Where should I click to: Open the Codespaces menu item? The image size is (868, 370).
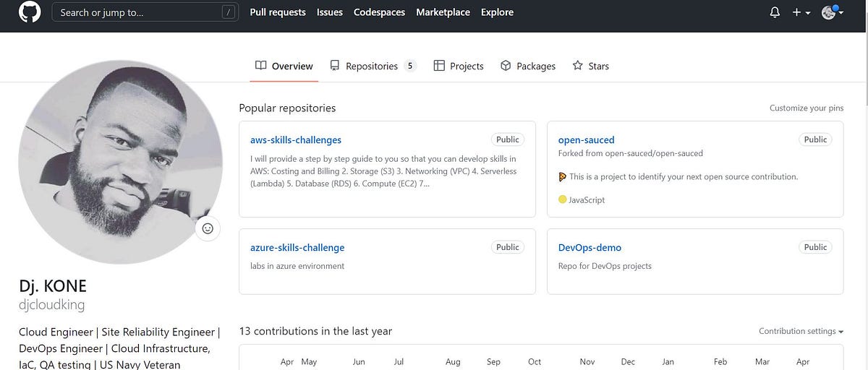pos(379,12)
